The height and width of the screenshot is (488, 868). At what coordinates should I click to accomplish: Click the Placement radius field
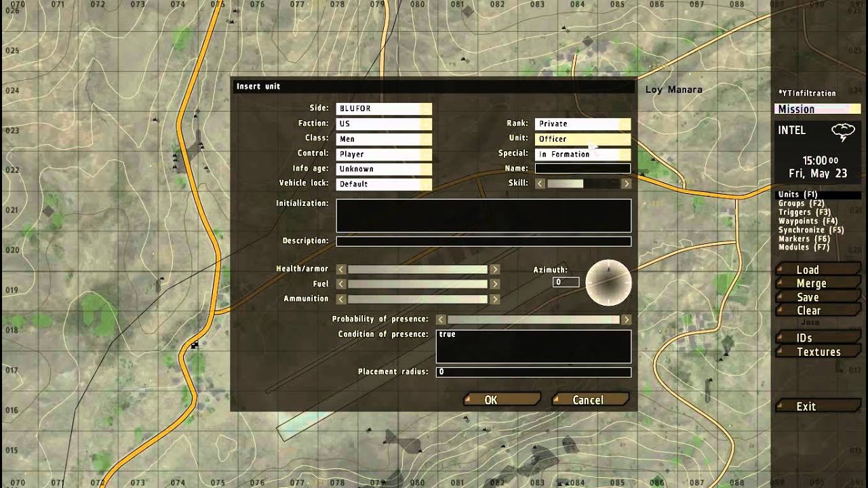[534, 372]
